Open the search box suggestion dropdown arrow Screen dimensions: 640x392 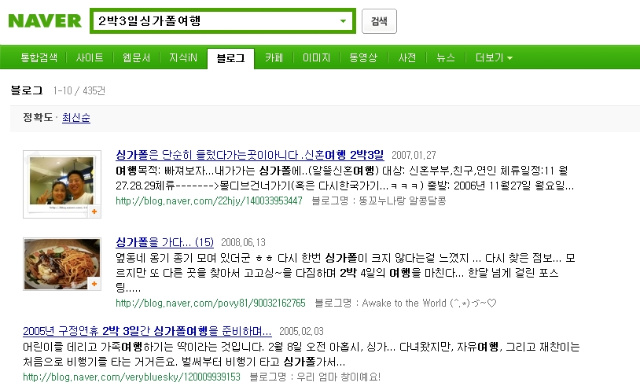coord(343,21)
